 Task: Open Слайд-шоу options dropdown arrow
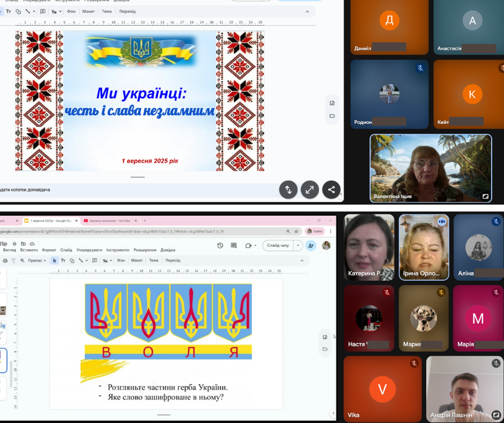pyautogui.click(x=298, y=246)
